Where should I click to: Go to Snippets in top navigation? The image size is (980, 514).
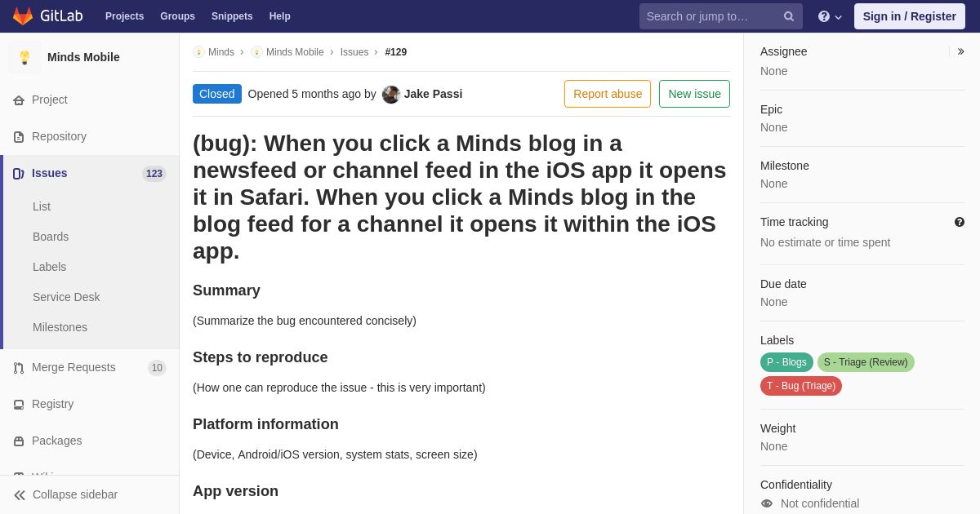[x=232, y=16]
